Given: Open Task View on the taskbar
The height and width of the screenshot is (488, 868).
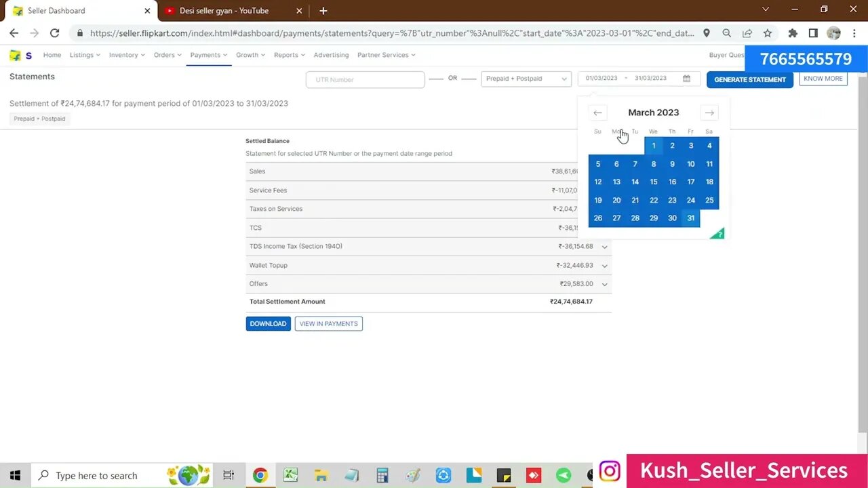Looking at the screenshot, I should [x=229, y=475].
